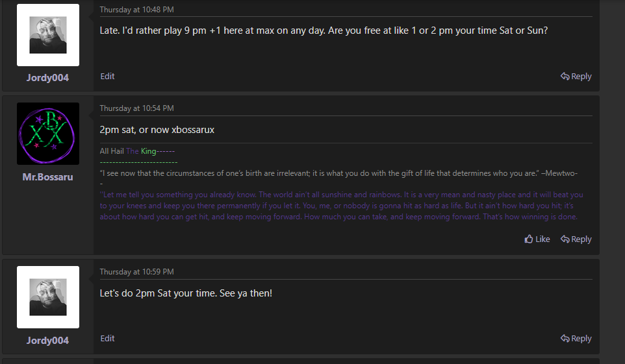Open Mr.Bossaru's XBX avatar image
Image resolution: width=625 pixels, height=364 pixels.
click(x=48, y=134)
